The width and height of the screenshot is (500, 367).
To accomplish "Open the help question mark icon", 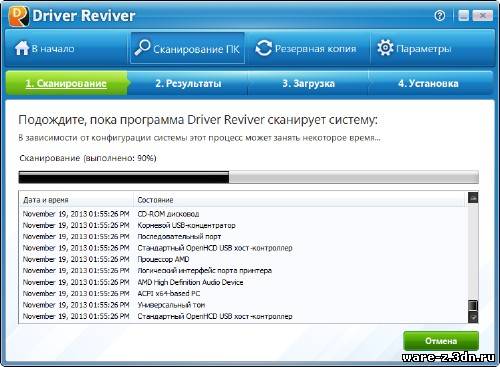I will coord(440,15).
